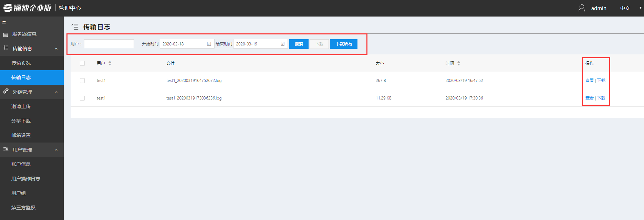Open 传输实况 in the sidebar

click(21, 63)
